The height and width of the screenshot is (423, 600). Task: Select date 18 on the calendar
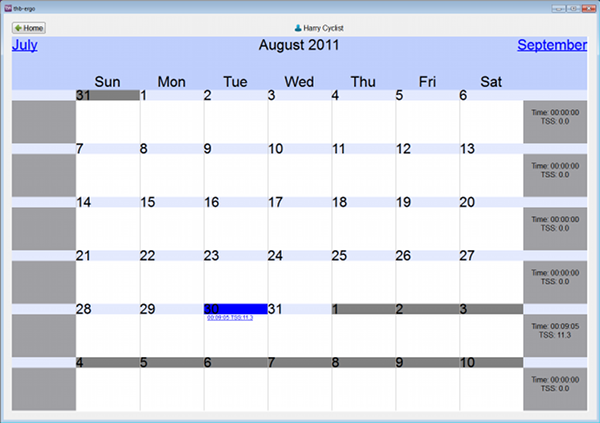tap(363, 202)
